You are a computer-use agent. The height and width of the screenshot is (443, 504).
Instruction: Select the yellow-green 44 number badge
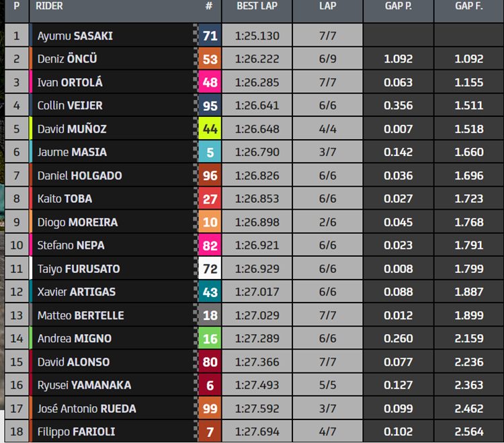coord(210,128)
